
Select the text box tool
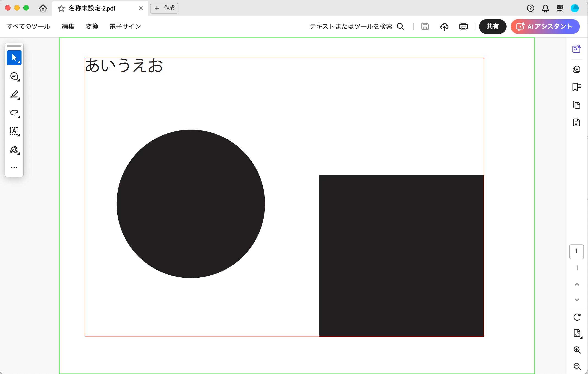coord(14,131)
